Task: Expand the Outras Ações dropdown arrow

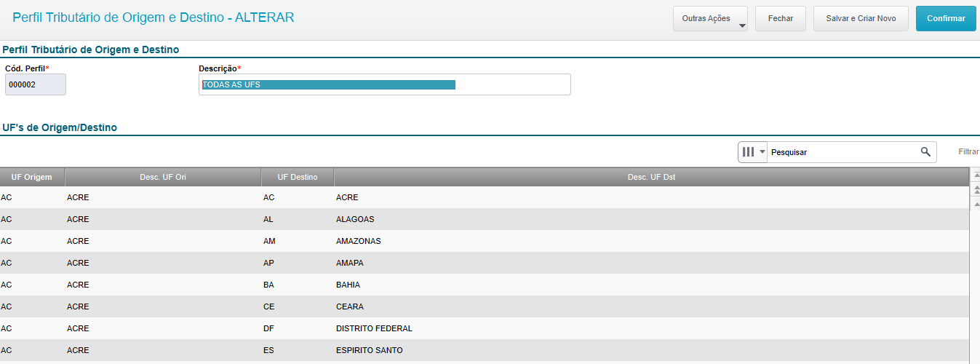Action: point(742,25)
